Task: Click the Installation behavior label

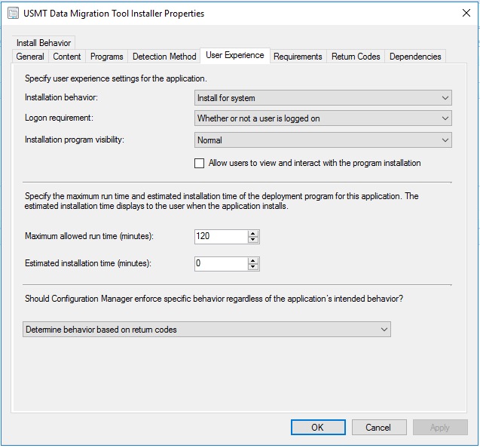Action: click(x=61, y=97)
